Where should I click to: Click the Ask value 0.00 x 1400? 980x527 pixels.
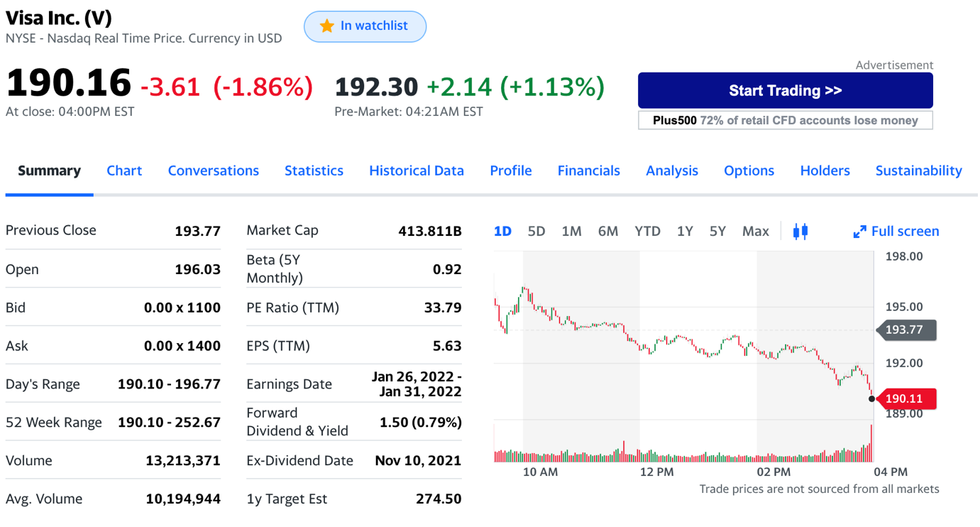click(x=182, y=346)
